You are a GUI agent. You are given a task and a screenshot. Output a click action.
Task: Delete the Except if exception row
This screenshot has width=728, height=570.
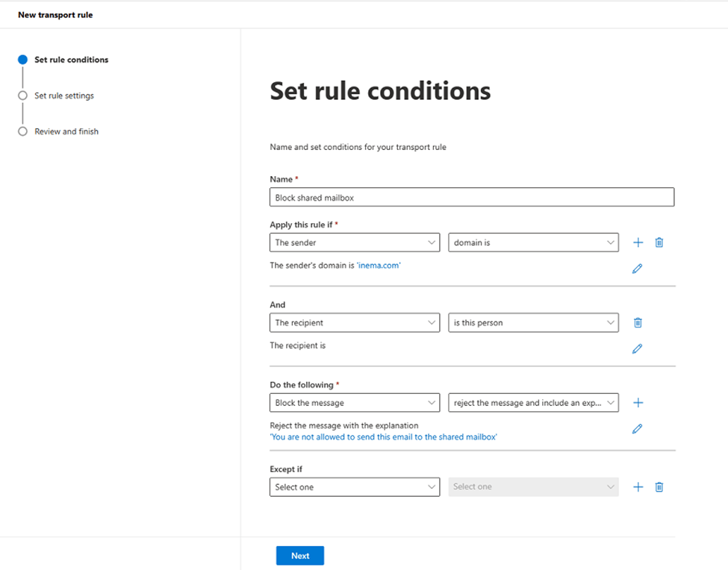(x=659, y=487)
